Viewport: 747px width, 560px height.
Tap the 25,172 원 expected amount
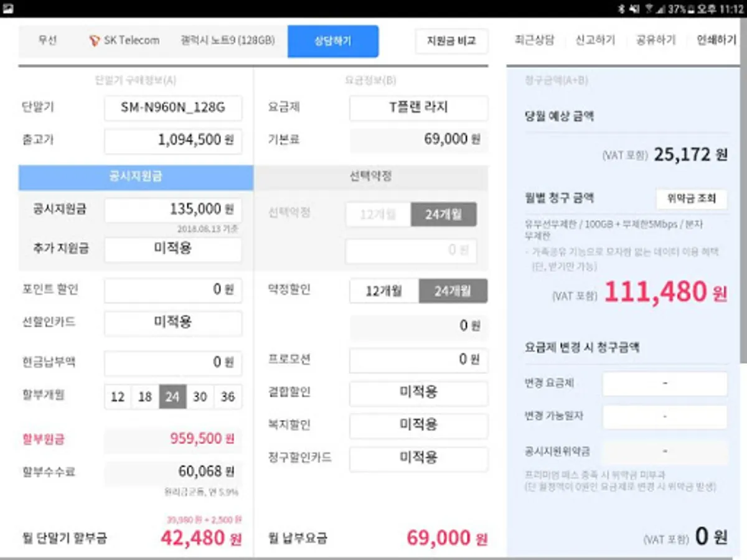point(690,155)
